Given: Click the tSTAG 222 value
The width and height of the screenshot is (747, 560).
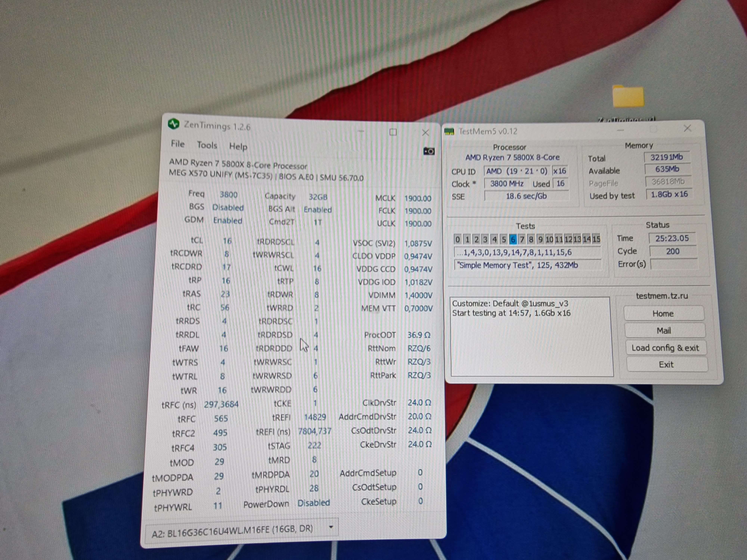Looking at the screenshot, I should tap(314, 445).
